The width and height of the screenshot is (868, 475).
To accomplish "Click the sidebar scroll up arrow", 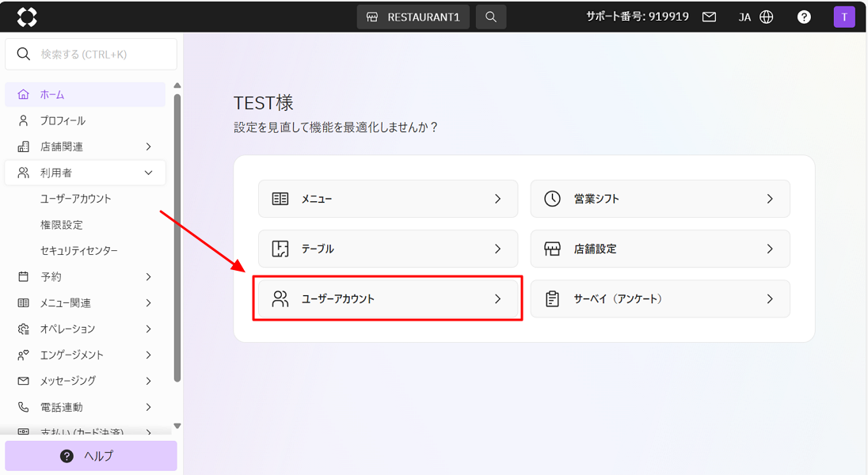I will pyautogui.click(x=177, y=85).
